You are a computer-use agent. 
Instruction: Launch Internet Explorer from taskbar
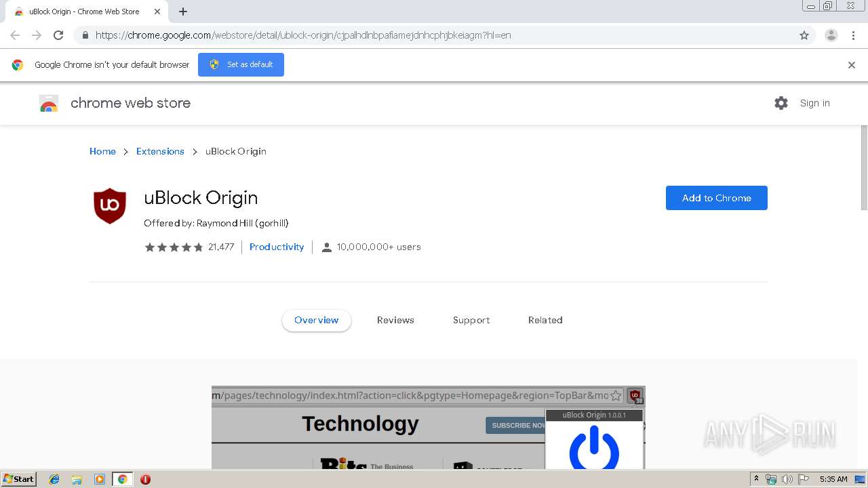point(54,479)
